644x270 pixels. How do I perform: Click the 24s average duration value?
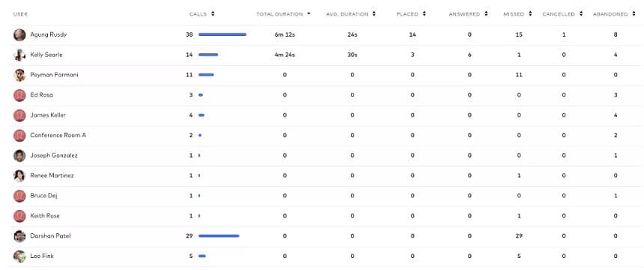(x=353, y=35)
